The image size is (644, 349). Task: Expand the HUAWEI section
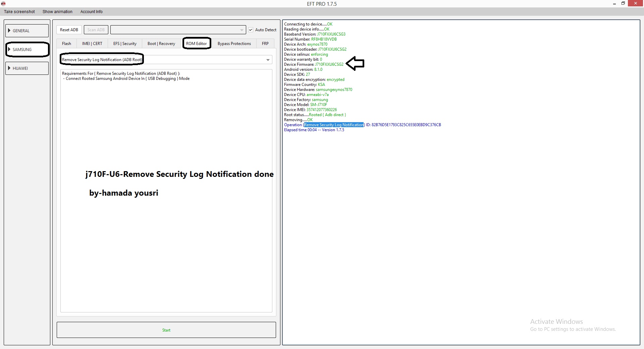coord(27,68)
